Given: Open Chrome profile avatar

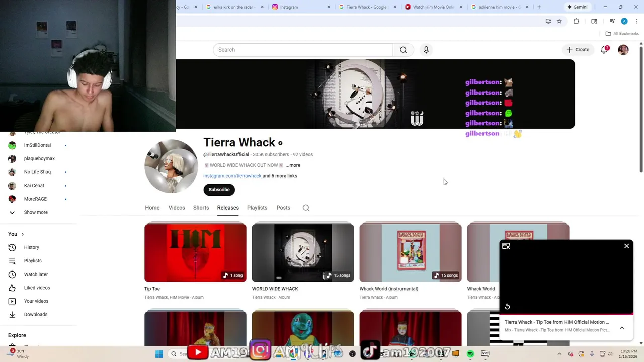Looking at the screenshot, I should pos(624,21).
